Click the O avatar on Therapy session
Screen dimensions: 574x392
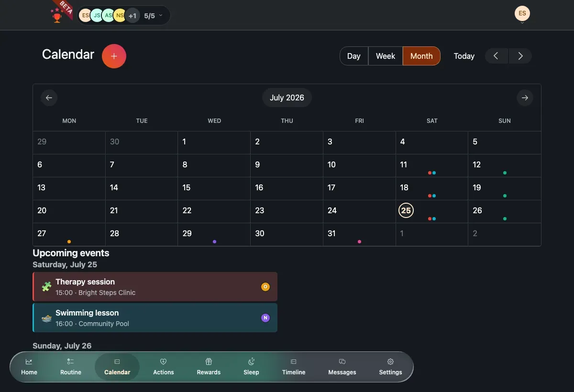(x=265, y=287)
